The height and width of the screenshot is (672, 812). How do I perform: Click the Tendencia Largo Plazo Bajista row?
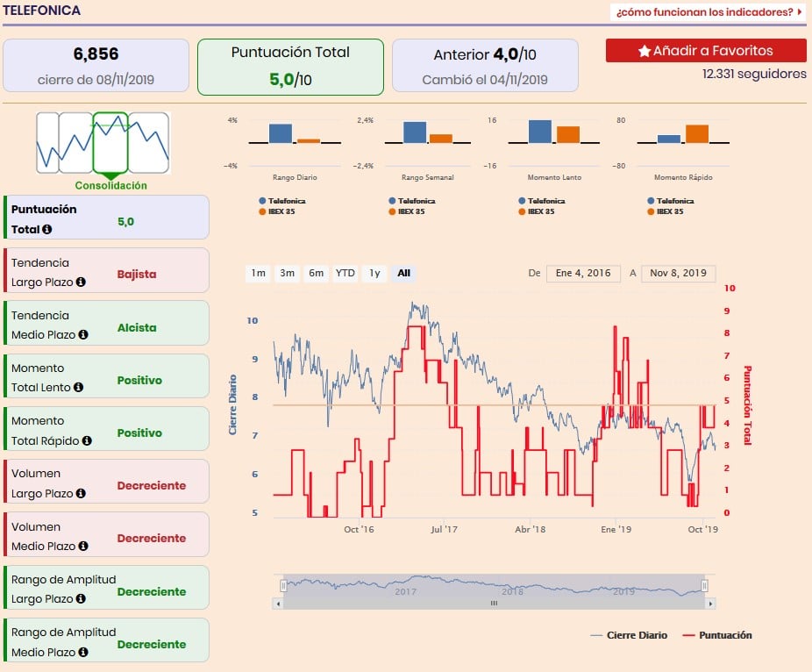[106, 270]
